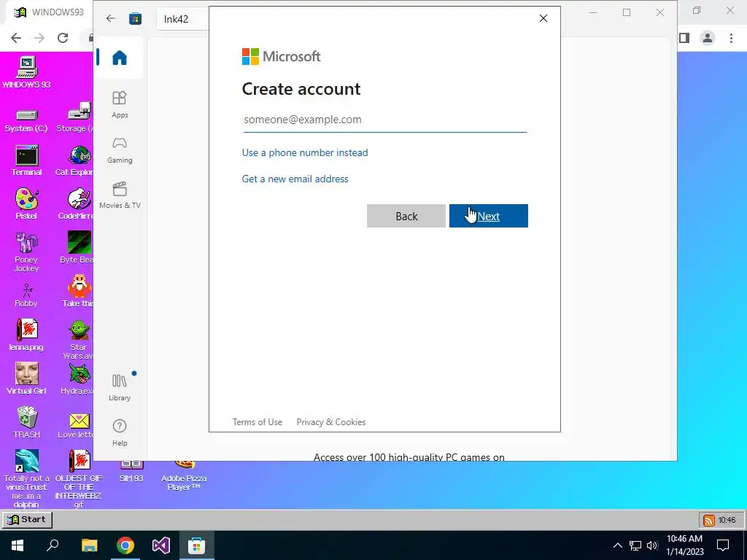Image resolution: width=747 pixels, height=560 pixels.
Task: Open System (C:) drive icon on desktop
Action: 26,120
